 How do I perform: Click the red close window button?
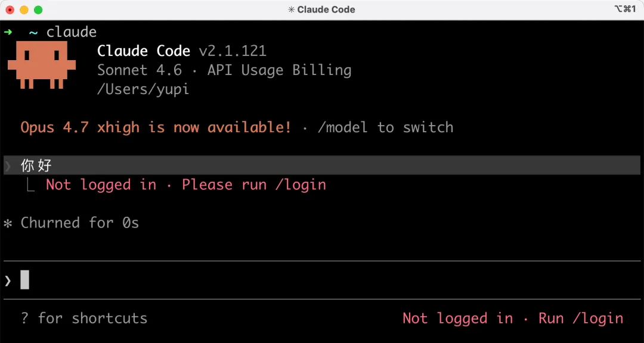pos(10,10)
